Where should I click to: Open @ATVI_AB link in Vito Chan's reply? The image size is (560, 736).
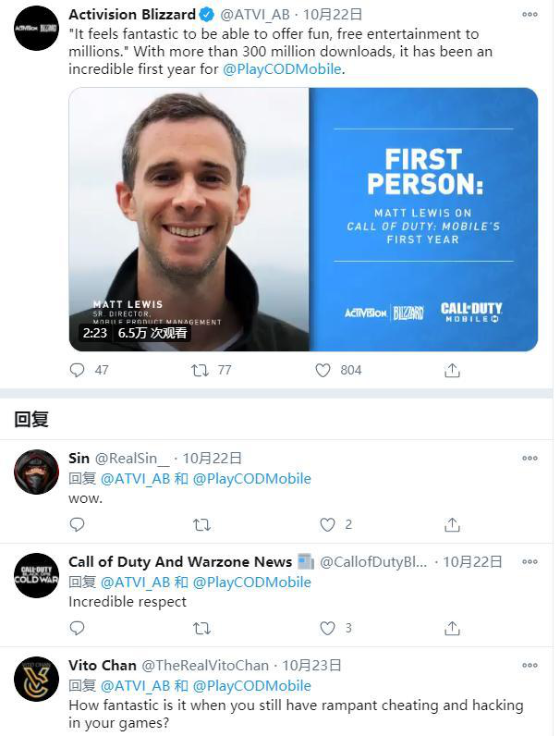coord(135,686)
